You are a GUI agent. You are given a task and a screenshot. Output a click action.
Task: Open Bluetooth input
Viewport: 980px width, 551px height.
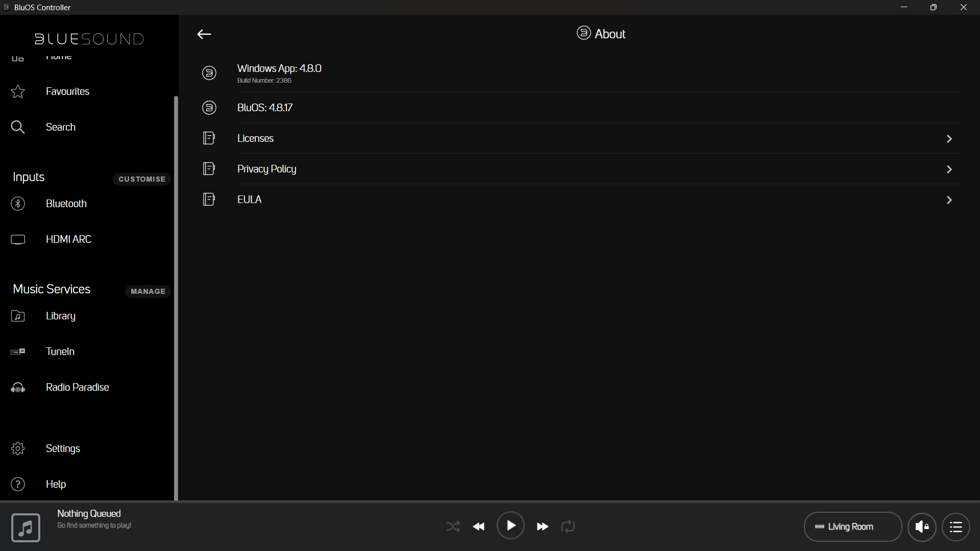66,204
